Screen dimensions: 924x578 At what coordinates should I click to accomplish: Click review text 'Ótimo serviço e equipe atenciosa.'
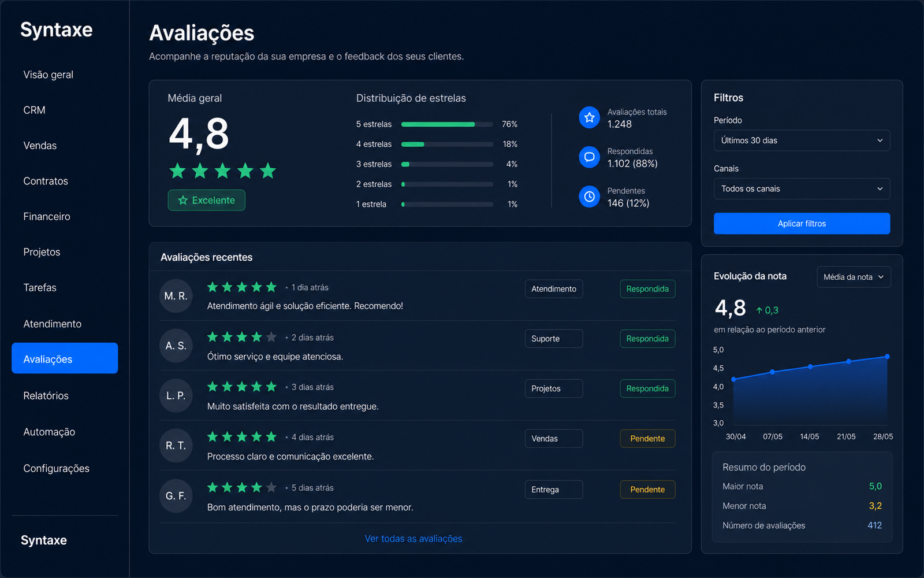(x=275, y=357)
